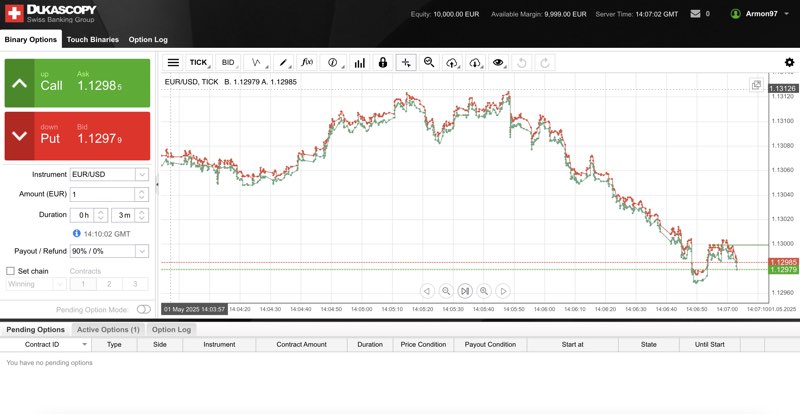
Task: Open the TICK period selector
Action: coord(199,63)
